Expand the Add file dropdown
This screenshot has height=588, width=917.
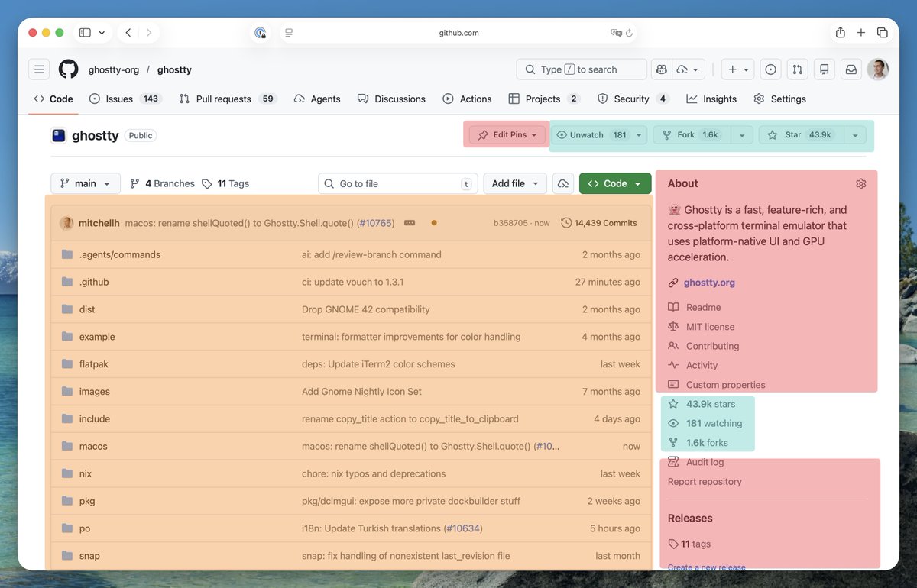(516, 183)
